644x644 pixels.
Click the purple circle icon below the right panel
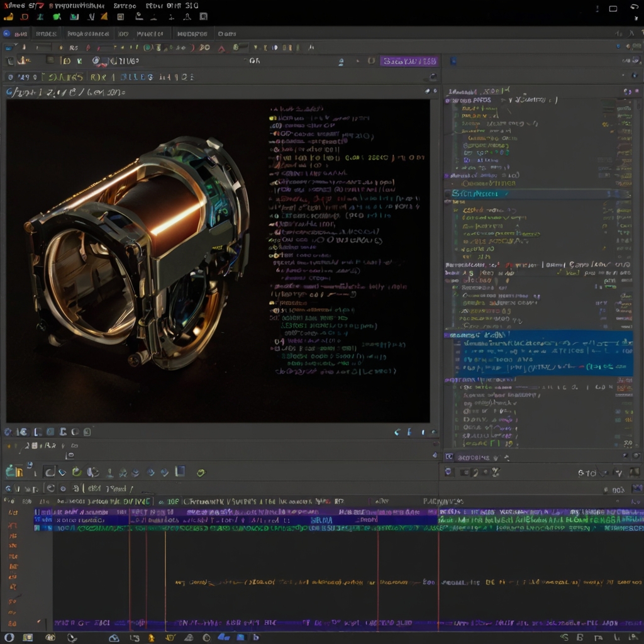pyautogui.click(x=448, y=472)
